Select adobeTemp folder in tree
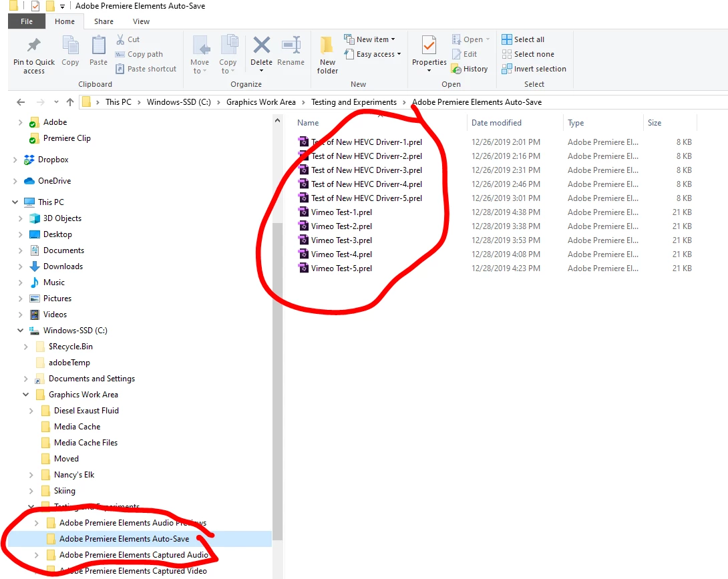728x579 pixels. tap(63, 363)
